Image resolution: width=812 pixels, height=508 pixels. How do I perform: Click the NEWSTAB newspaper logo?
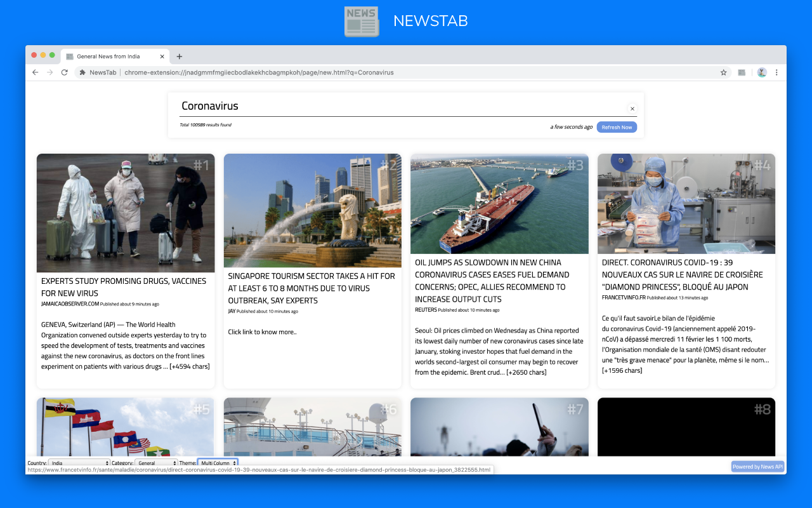362,21
